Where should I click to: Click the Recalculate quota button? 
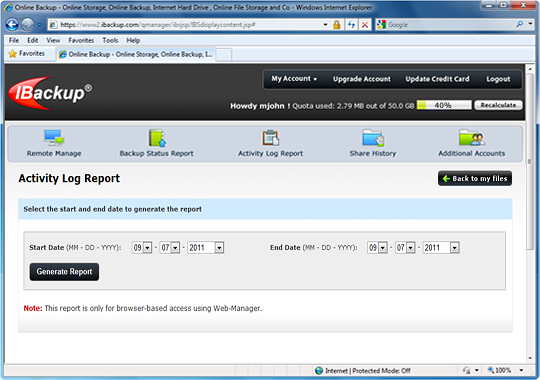(x=498, y=105)
